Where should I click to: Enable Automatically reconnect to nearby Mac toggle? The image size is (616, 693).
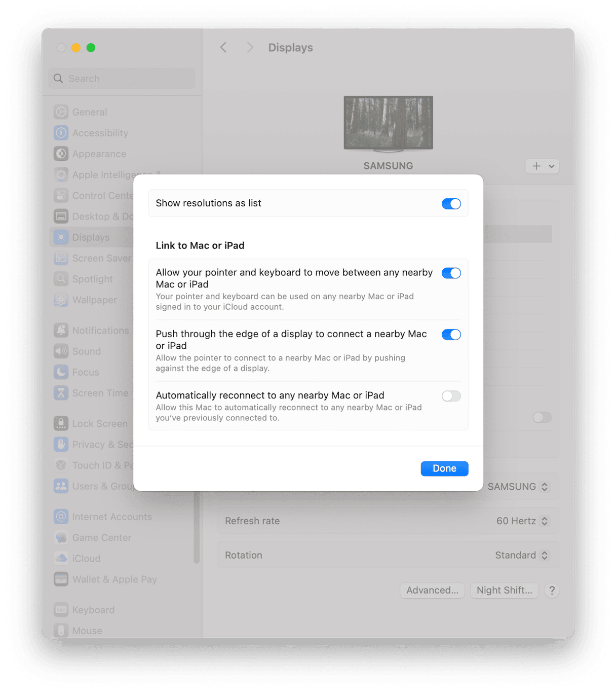[451, 396]
